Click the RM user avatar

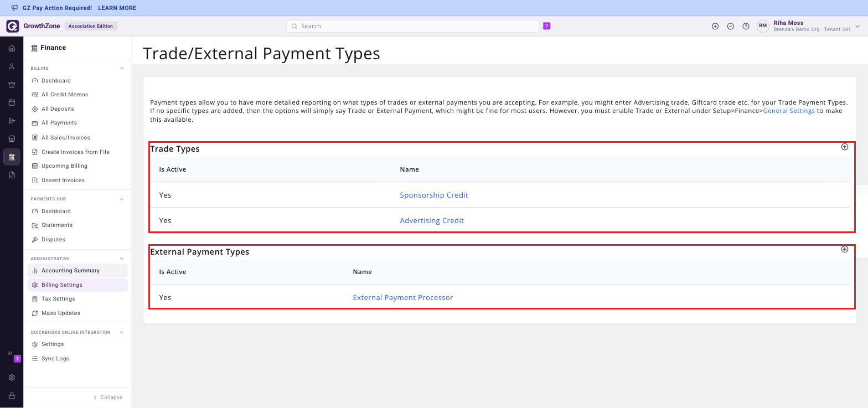[763, 26]
